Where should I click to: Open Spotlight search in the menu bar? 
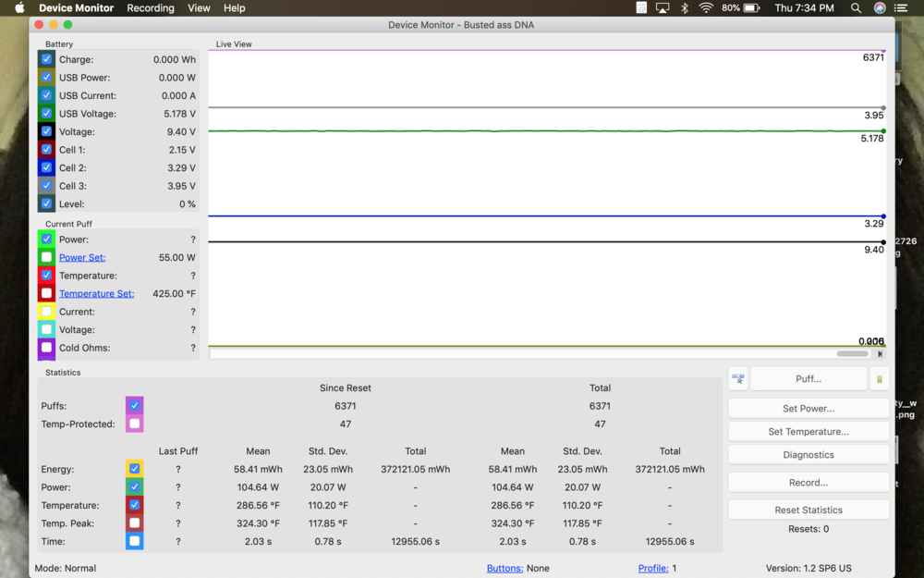tap(857, 7)
